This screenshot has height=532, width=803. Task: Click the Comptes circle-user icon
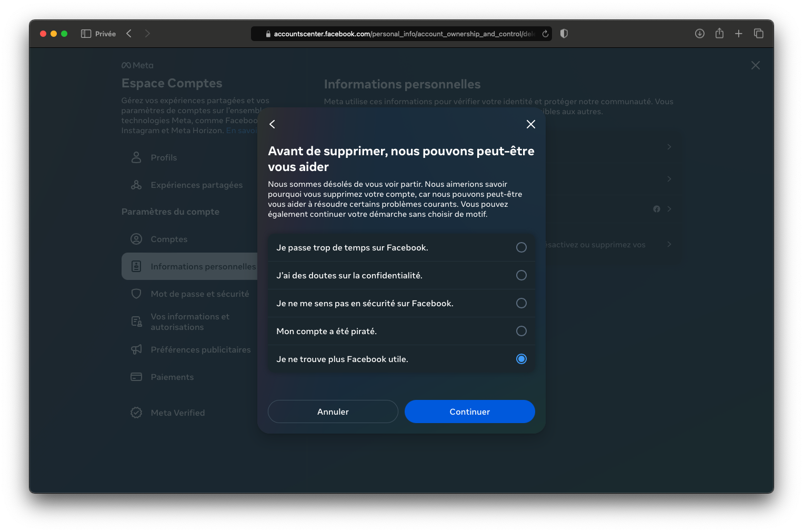tap(136, 239)
